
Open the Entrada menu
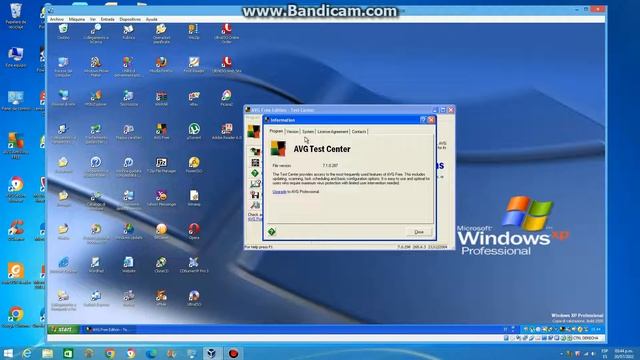pos(108,19)
